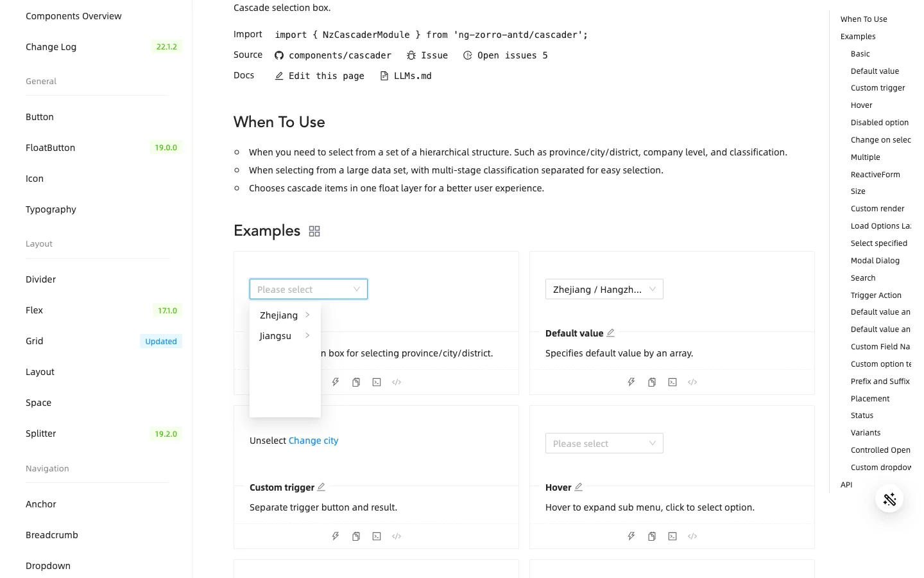Viewport: 924px width, 578px height.
Task: Show code for the Custom trigger example
Action: [397, 536]
